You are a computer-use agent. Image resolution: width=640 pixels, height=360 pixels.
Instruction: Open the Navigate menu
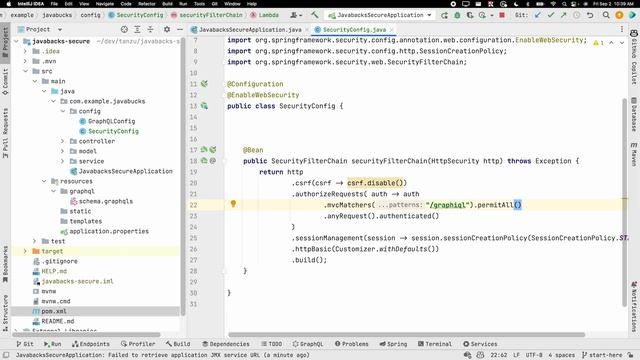coord(105,4)
